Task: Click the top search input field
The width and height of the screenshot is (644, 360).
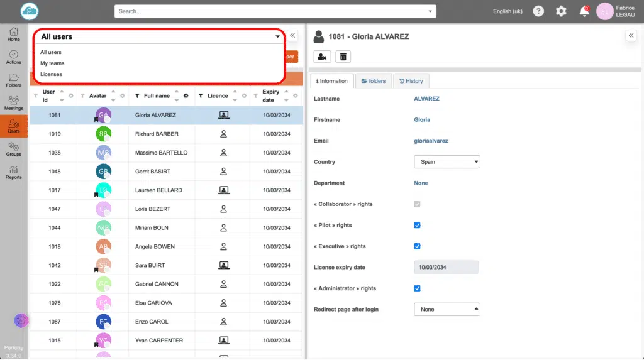Action: [270, 11]
